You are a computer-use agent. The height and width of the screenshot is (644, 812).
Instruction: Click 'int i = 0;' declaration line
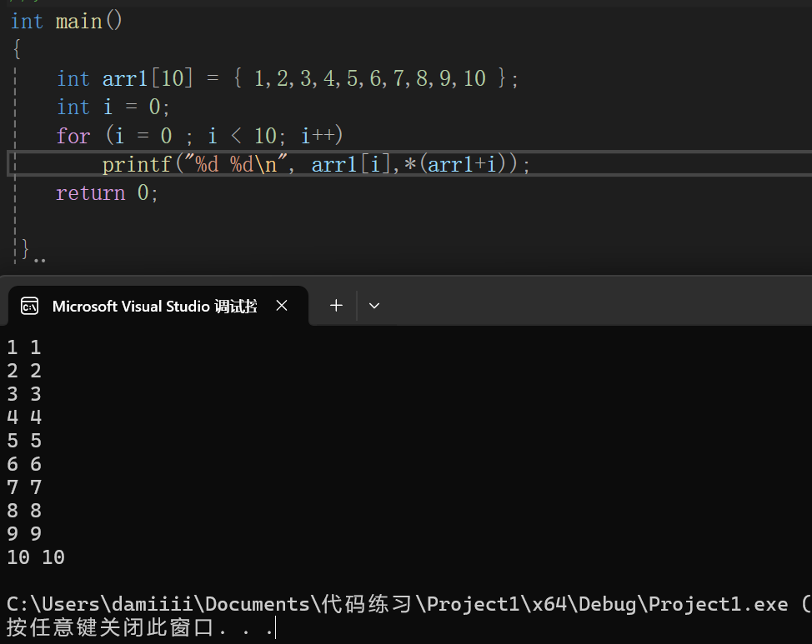click(113, 107)
